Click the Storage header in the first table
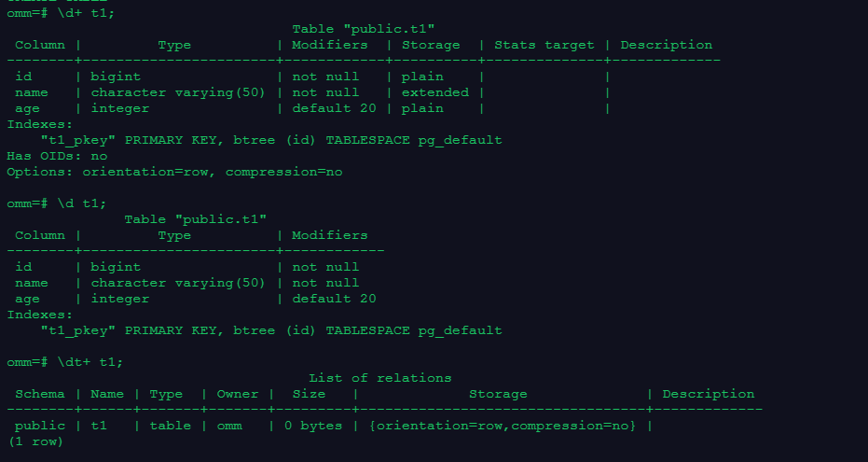Screen dimensions: 868x462 (x=431, y=45)
